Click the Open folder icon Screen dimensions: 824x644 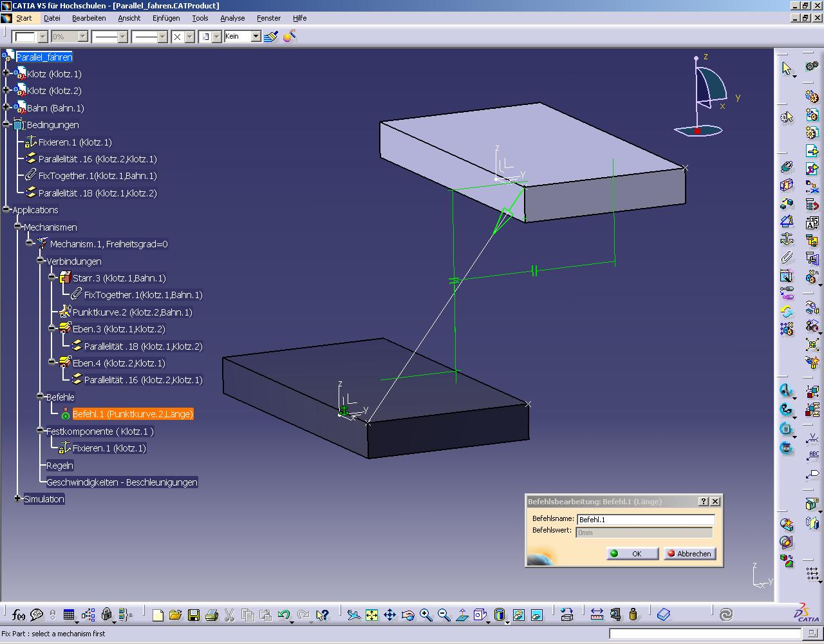click(175, 615)
